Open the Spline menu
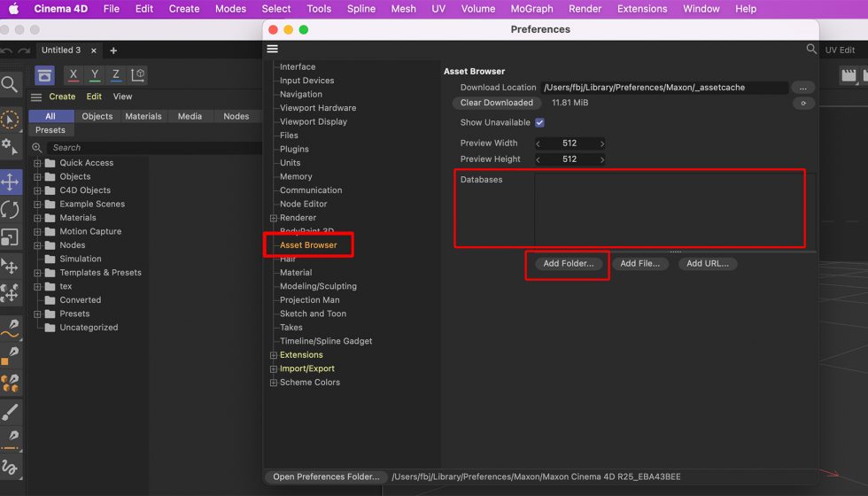The image size is (868, 496). click(x=361, y=9)
